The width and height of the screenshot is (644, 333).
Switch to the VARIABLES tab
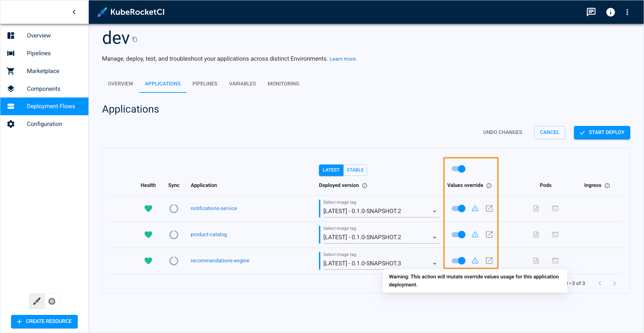tap(242, 84)
